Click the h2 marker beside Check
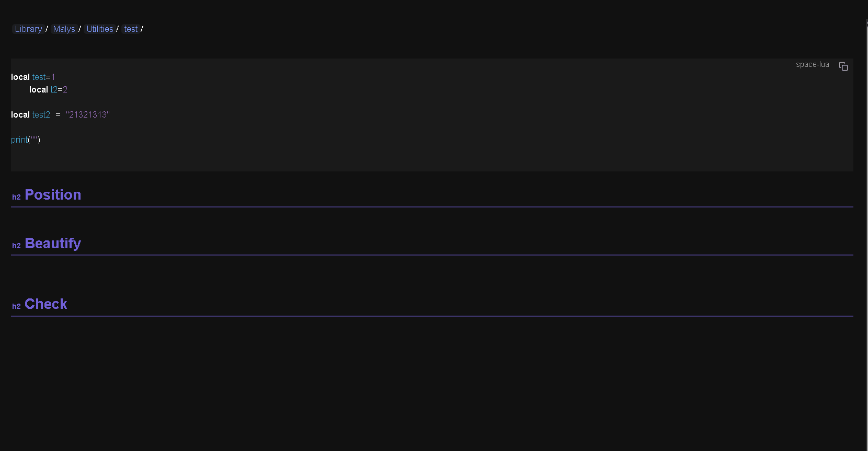Image resolution: width=868 pixels, height=451 pixels. [16, 306]
